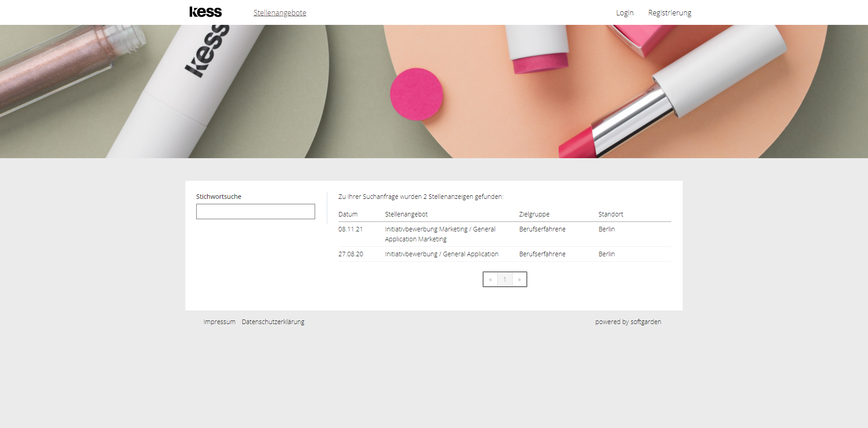
Task: Open Initiativbewerbung Marketing / General Application Marketing
Action: click(x=440, y=234)
